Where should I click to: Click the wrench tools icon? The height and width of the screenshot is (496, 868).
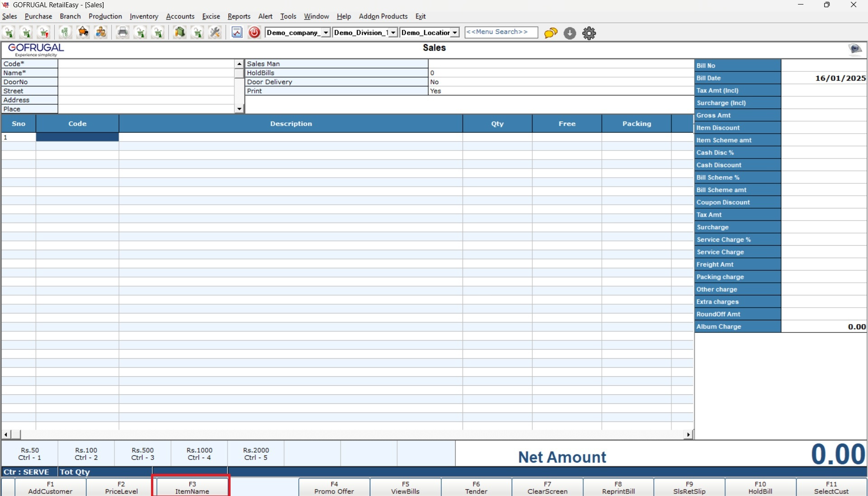(215, 33)
